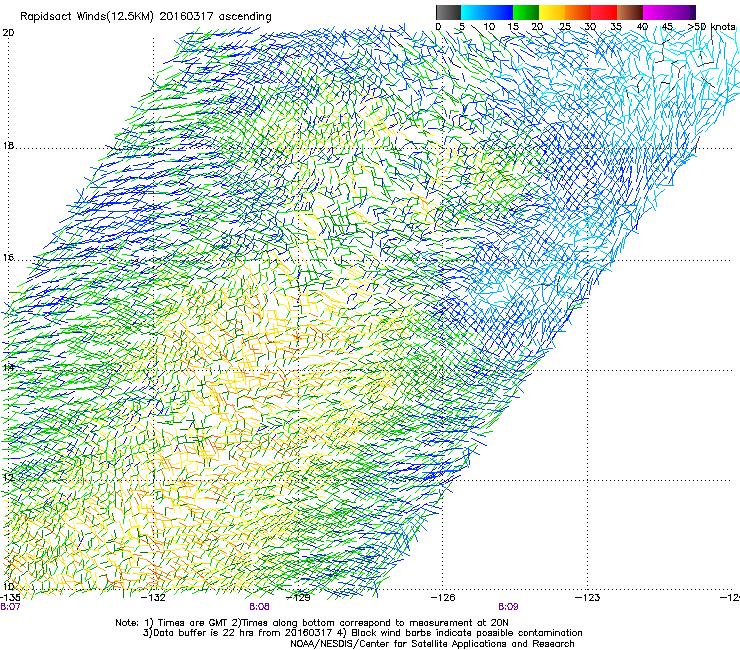Click the gray 0-5 knots legend swatch
This screenshot has width=740, height=650.
448,12
